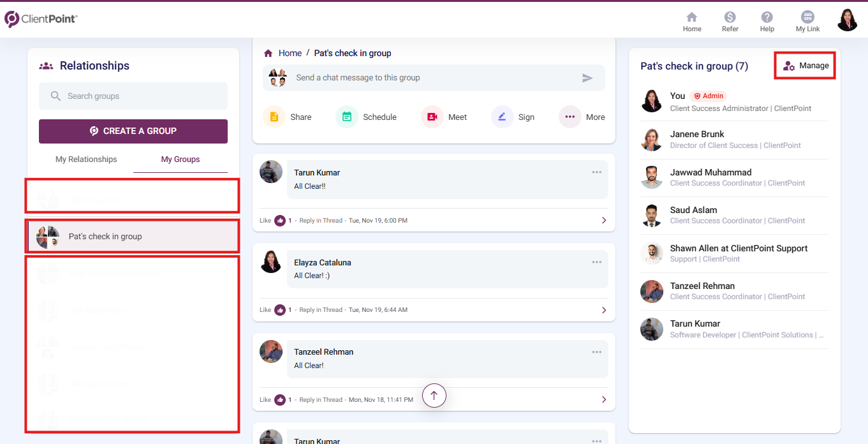868x444 pixels.
Task: Open the Home icon in top navigation
Action: 691,17
